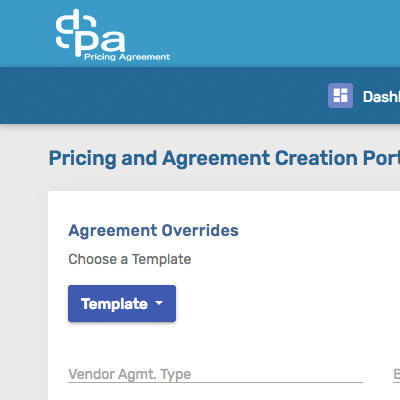Click the 'Pricing Agreement' text under logo
Image resolution: width=400 pixels, height=400 pixels.
pyautogui.click(x=127, y=57)
